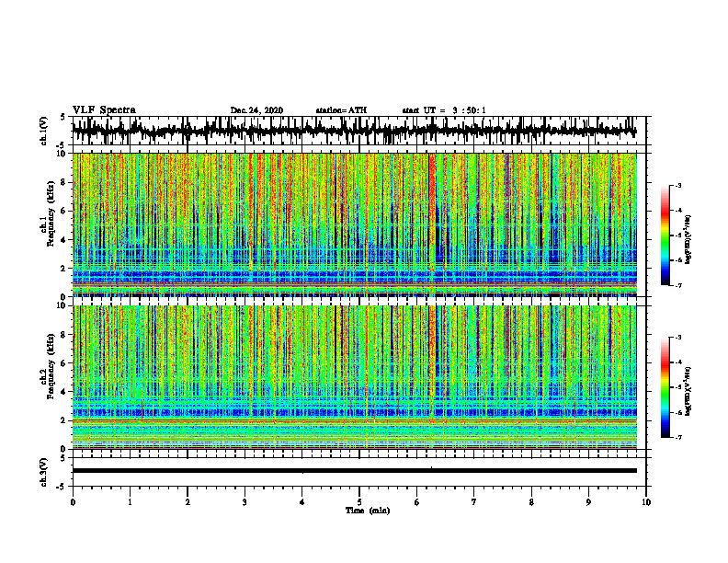Click the ch.1 color bar "-7" label
The image size is (728, 563).
click(677, 285)
